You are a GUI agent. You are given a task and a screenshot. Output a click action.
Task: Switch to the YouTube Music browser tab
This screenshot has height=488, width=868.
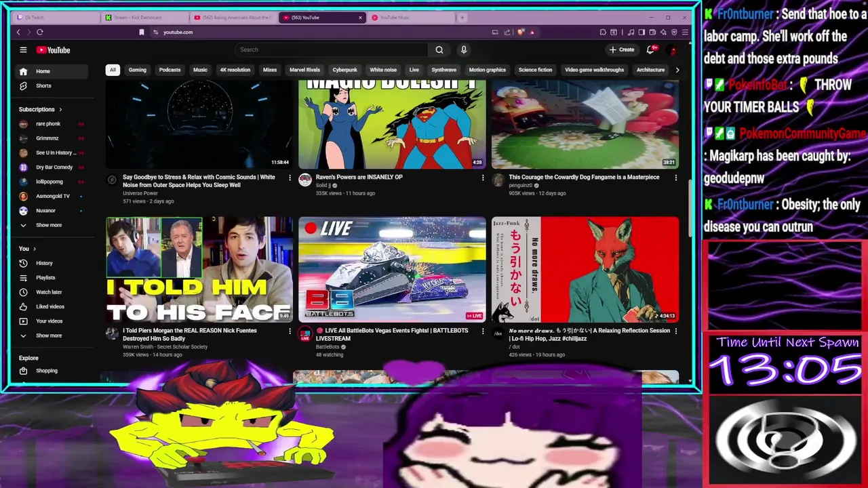410,18
